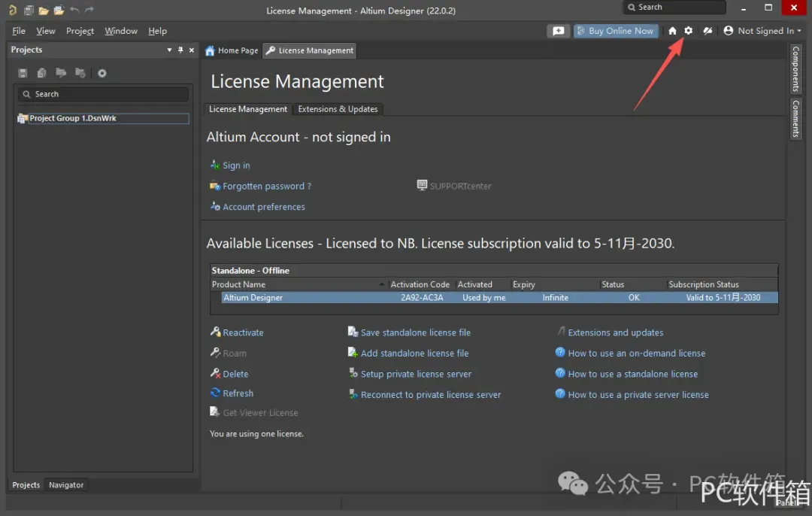Open How to use an on-demand license
Image resolution: width=812 pixels, height=516 pixels.
coord(637,354)
